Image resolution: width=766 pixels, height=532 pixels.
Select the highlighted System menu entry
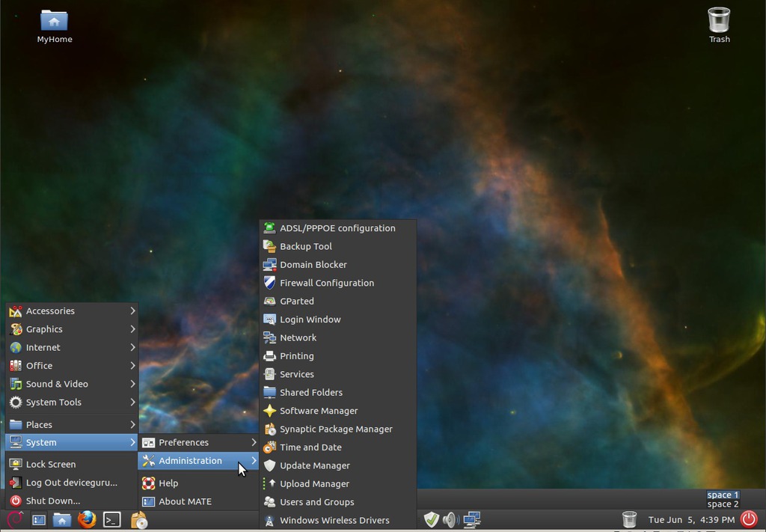point(72,442)
